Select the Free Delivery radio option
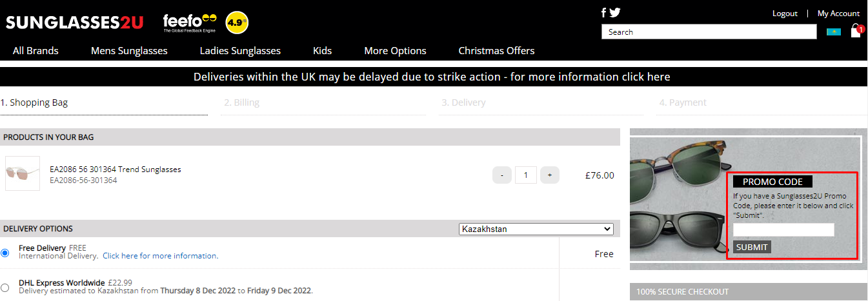Image resolution: width=868 pixels, height=301 pixels. pos(5,253)
